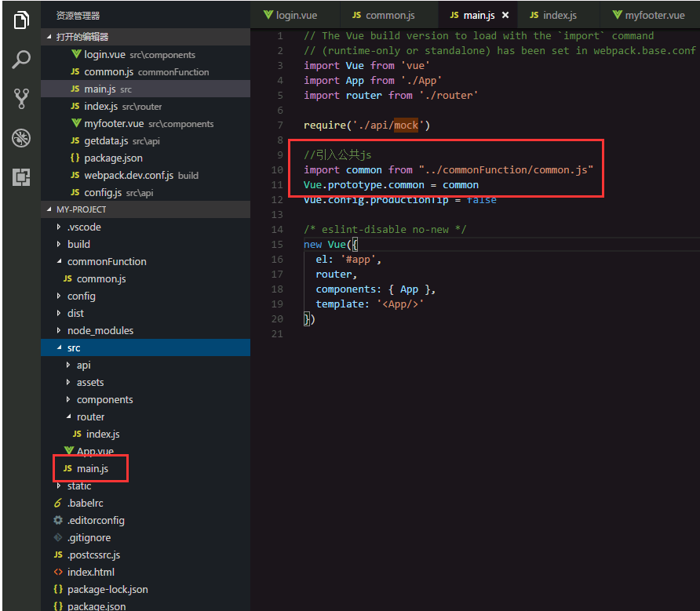Open the Explorer view in activity bar
The height and width of the screenshot is (611, 700).
(x=21, y=20)
